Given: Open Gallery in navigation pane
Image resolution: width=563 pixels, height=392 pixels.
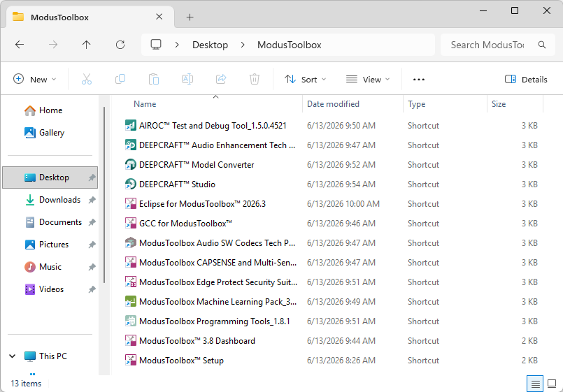Looking at the screenshot, I should [45, 133].
